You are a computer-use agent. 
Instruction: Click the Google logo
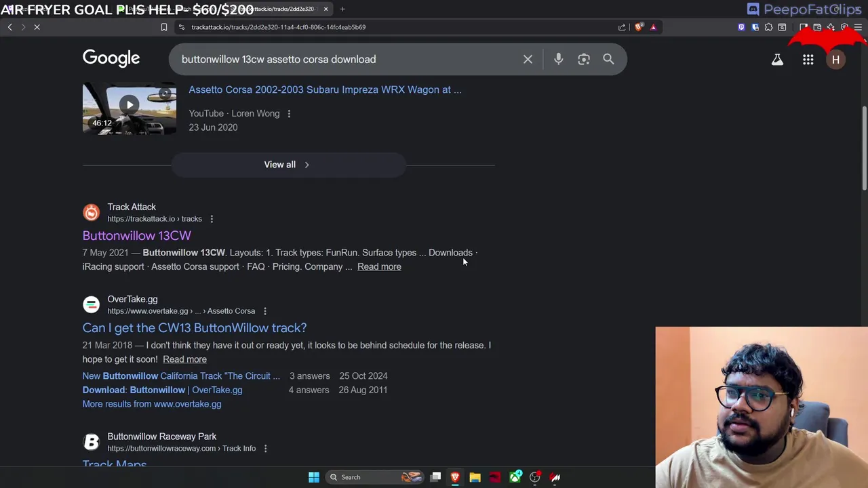click(111, 58)
